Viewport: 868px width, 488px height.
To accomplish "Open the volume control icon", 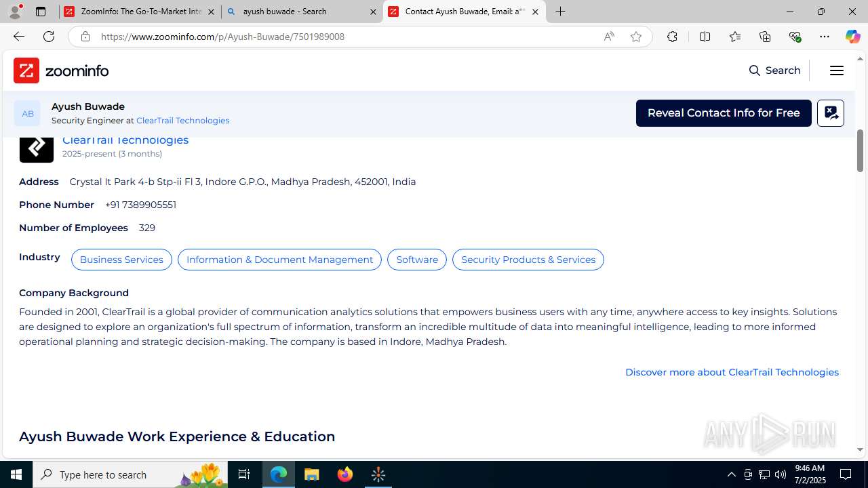I will 780,474.
